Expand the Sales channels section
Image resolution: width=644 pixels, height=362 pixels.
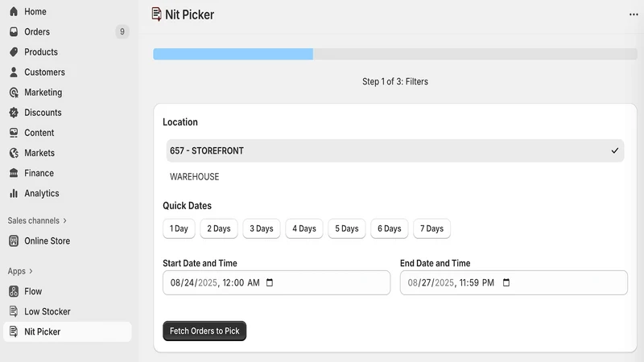(37, 220)
